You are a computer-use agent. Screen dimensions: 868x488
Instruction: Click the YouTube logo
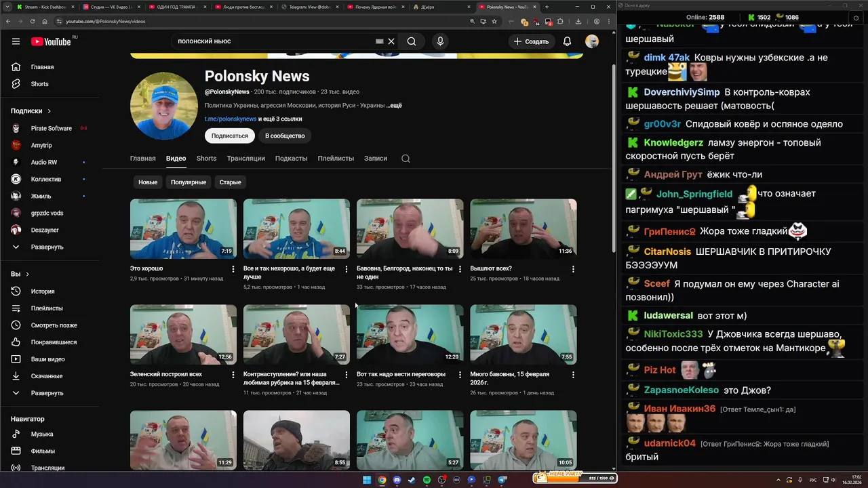[x=51, y=41]
